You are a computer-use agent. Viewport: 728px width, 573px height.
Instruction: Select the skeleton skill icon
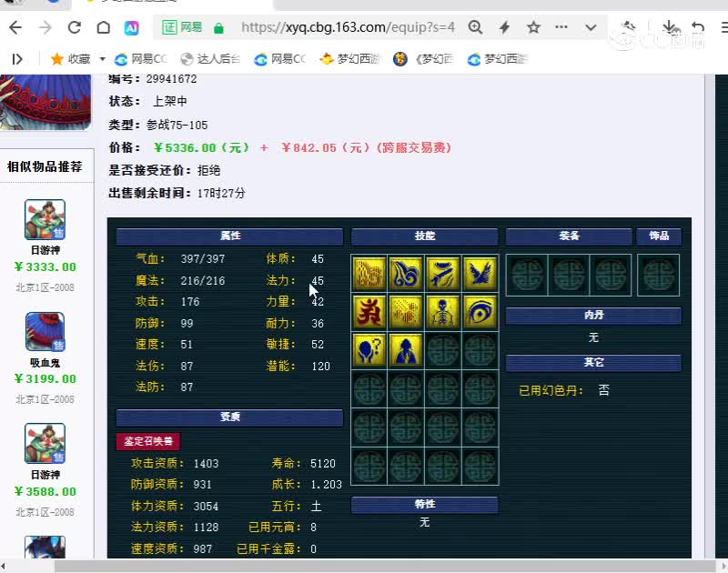point(443,312)
